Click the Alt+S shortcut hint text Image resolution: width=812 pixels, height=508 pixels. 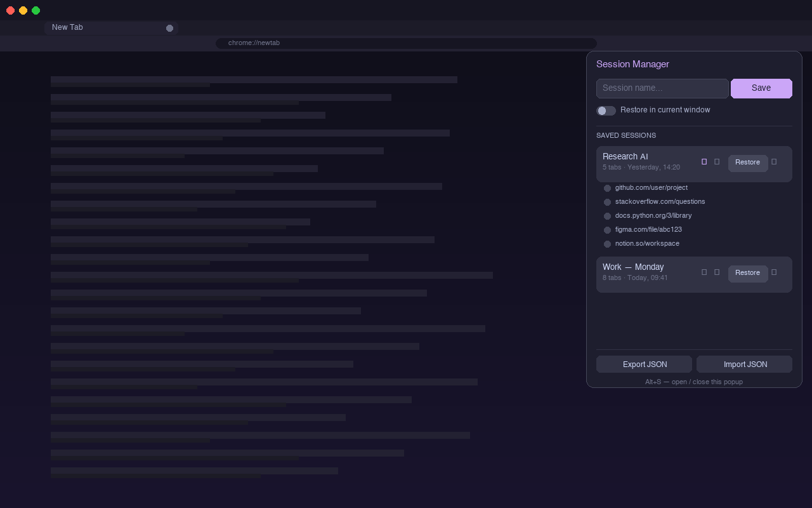coord(694,382)
